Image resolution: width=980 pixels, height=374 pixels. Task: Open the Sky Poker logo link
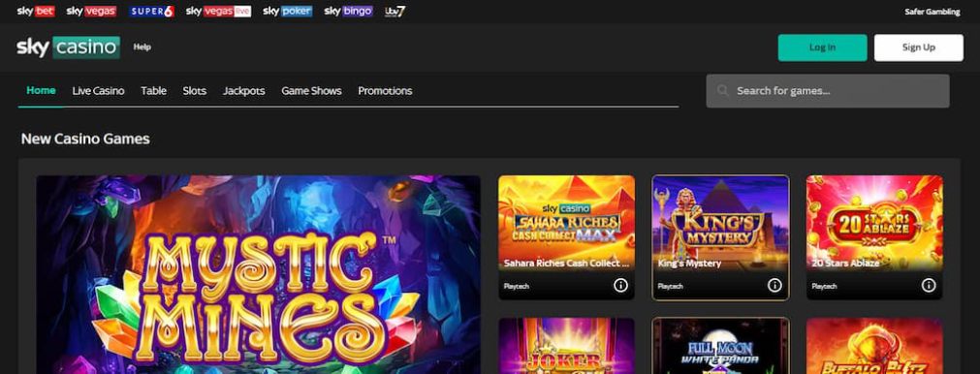coord(288,12)
